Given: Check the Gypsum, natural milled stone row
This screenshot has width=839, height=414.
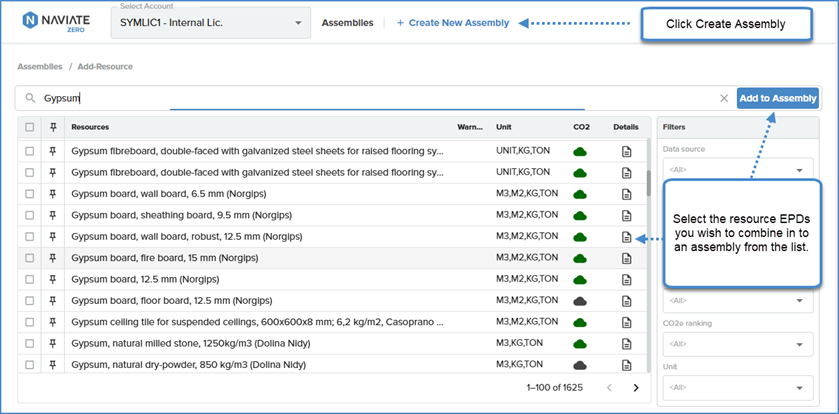Looking at the screenshot, I should [29, 343].
